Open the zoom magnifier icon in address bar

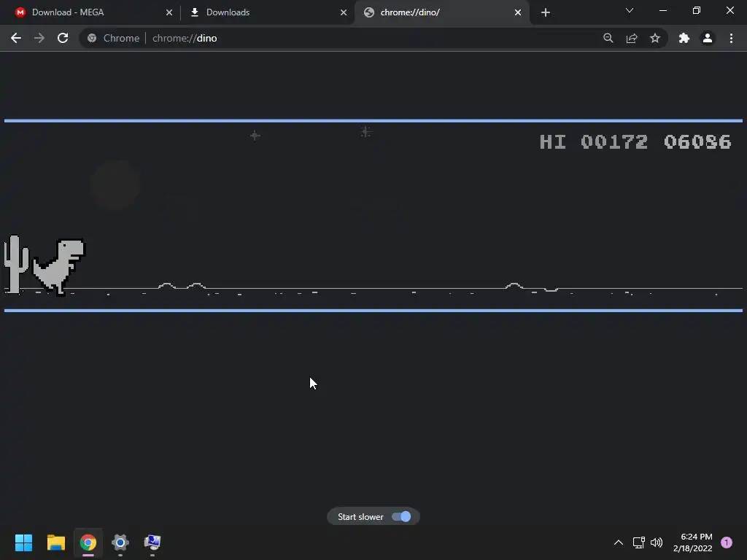pos(608,38)
